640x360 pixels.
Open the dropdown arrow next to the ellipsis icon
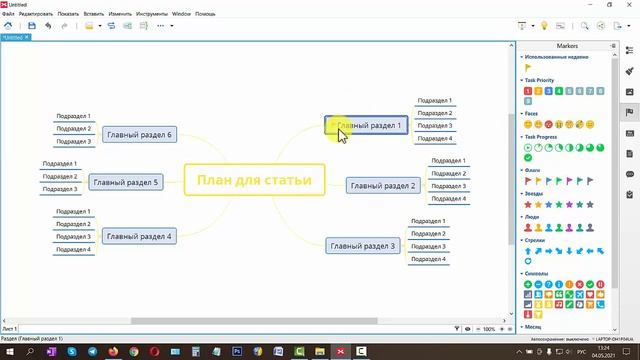[172, 26]
